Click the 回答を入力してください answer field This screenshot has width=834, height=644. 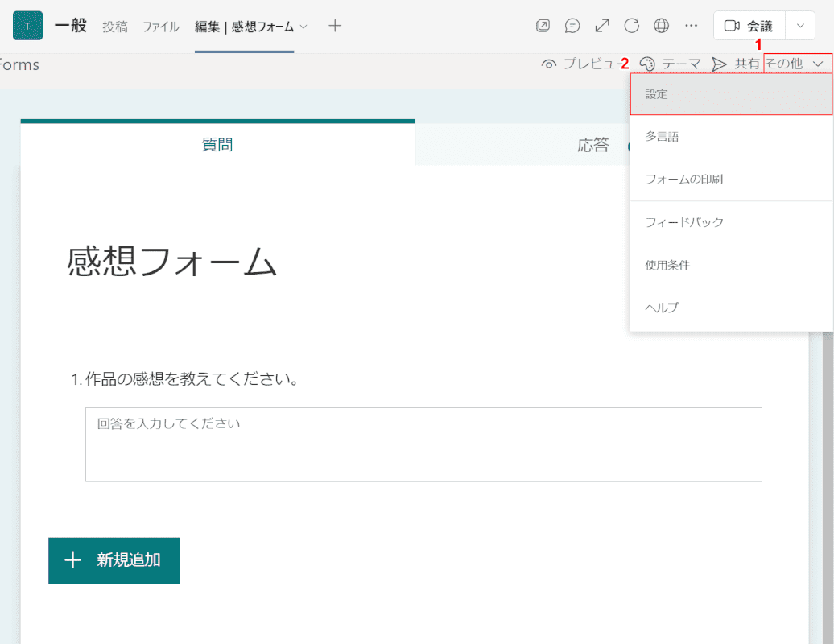pos(423,444)
